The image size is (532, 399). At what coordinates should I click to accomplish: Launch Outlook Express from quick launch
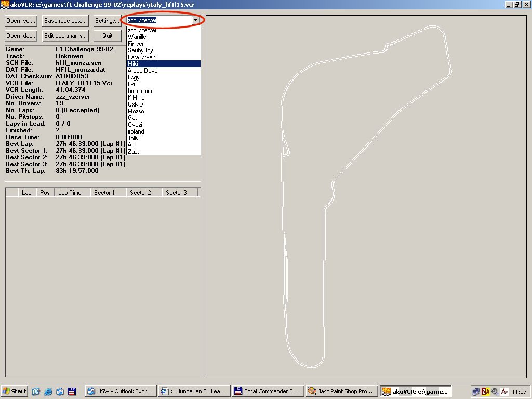pos(60,391)
